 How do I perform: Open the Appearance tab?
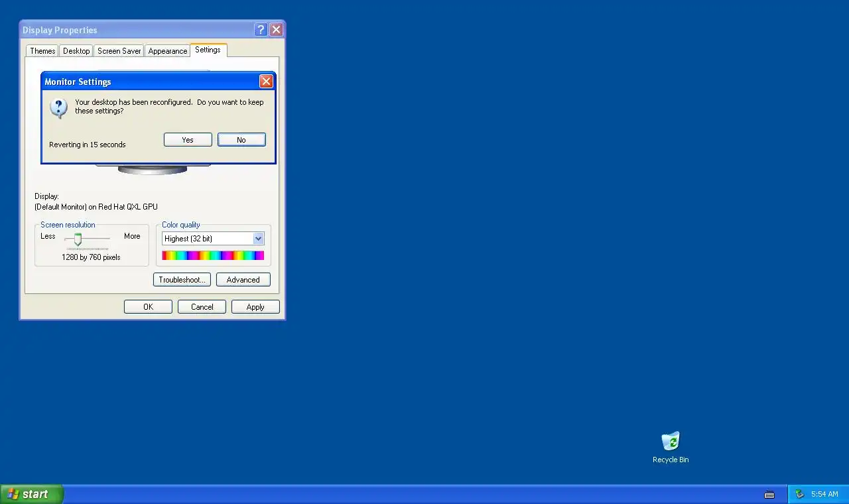(x=168, y=51)
